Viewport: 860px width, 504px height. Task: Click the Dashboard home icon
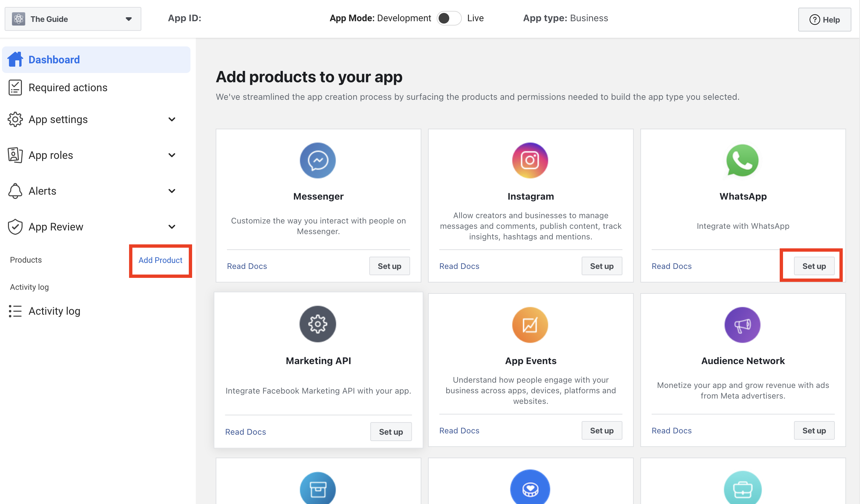point(15,59)
